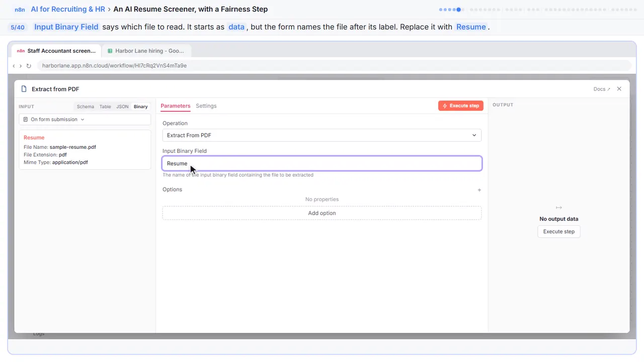Switch to the Staff Accountant screen browser tab
This screenshot has width=644, height=362.
tap(56, 51)
